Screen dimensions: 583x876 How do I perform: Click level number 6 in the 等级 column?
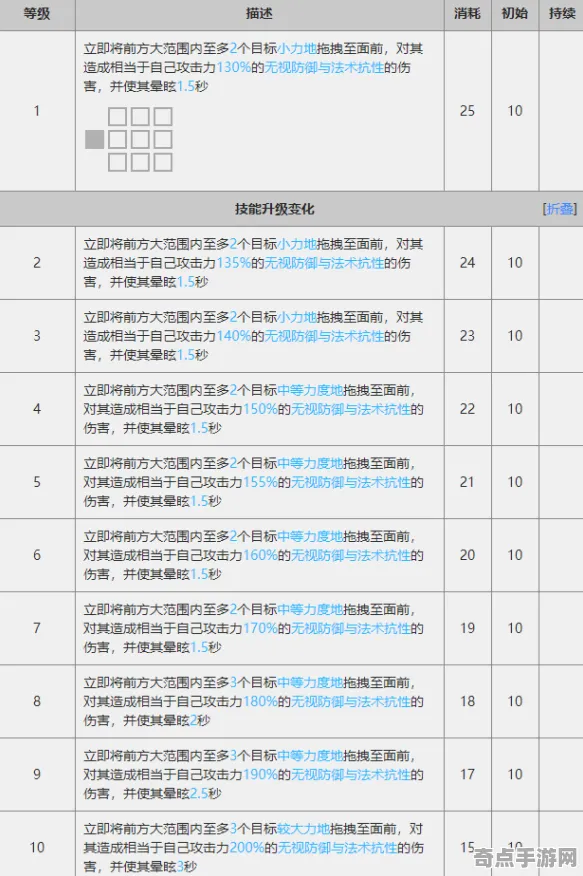37,555
